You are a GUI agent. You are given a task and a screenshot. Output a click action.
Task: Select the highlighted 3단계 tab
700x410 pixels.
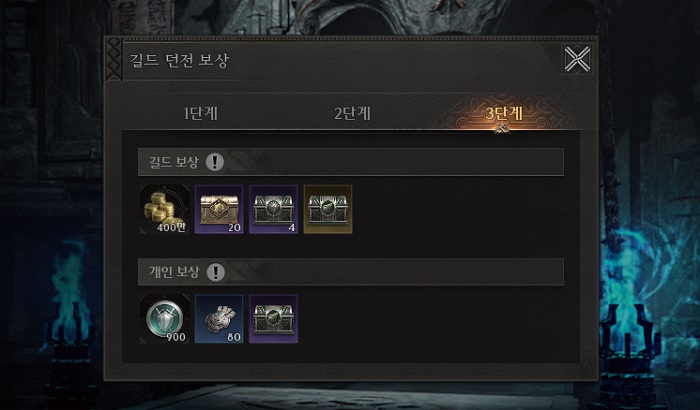[x=504, y=113]
